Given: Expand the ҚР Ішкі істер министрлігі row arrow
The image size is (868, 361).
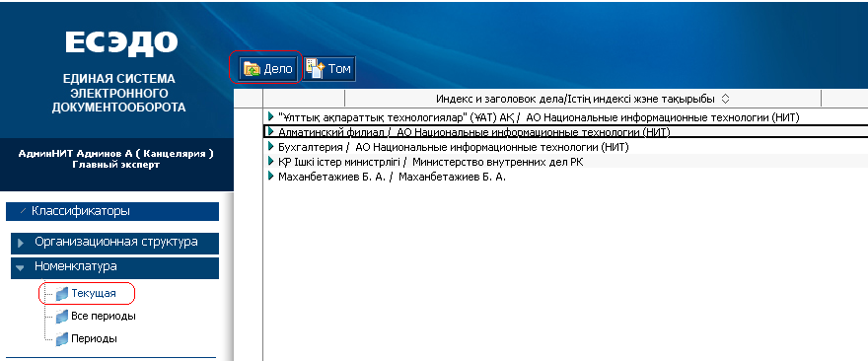Looking at the screenshot, I should point(270,162).
